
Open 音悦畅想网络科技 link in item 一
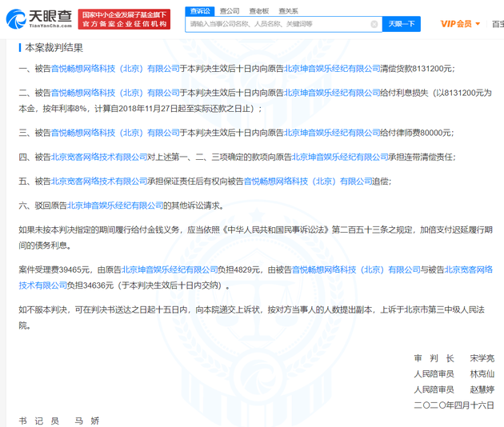pos(115,69)
